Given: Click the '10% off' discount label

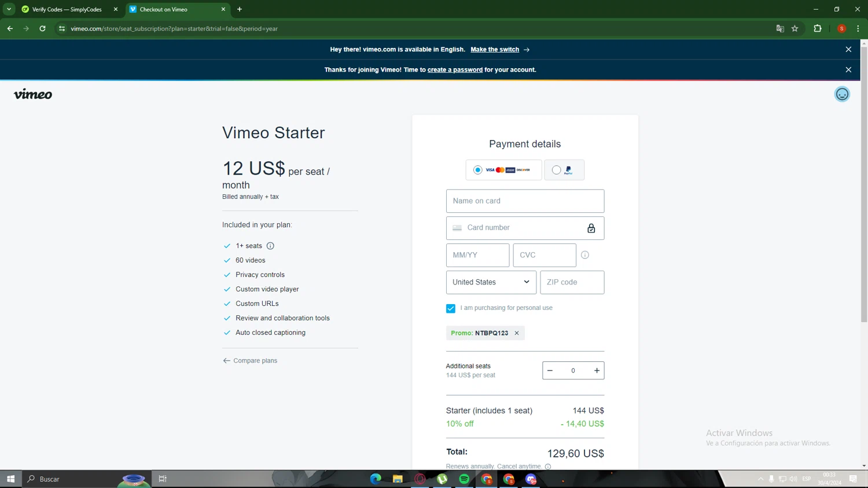Looking at the screenshot, I should tap(459, 424).
